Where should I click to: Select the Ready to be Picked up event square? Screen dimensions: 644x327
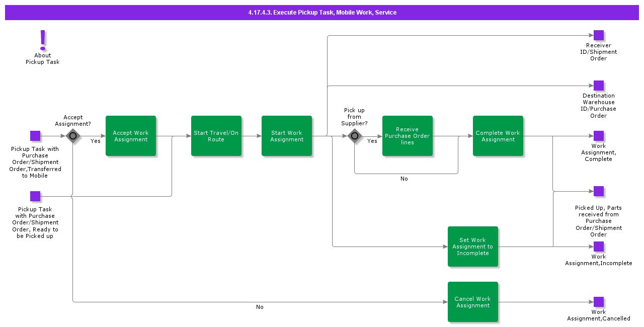click(35, 196)
